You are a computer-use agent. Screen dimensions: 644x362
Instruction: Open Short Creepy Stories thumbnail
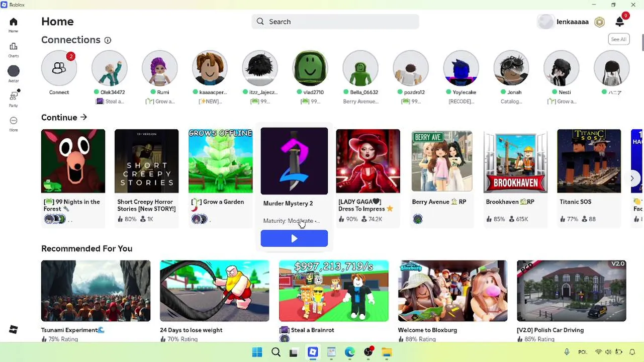pyautogui.click(x=147, y=161)
